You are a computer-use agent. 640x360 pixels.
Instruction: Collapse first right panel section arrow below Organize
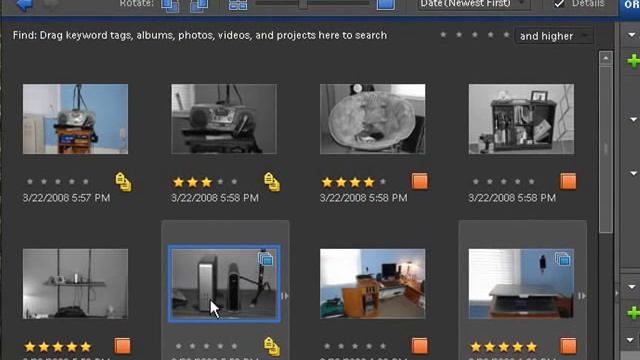(x=632, y=35)
